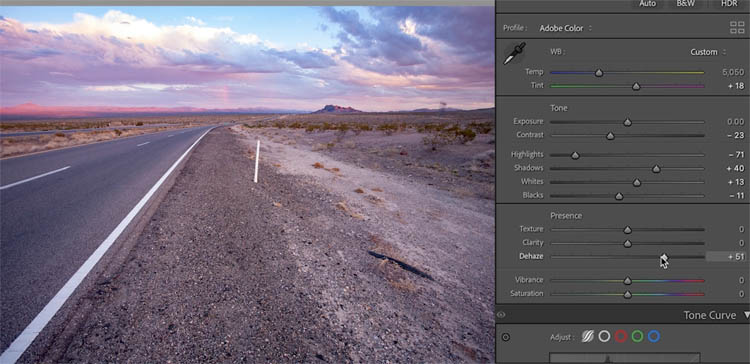Toggle the Tone Curve panel eye icon
The height and width of the screenshot is (364, 750).
pyautogui.click(x=501, y=315)
